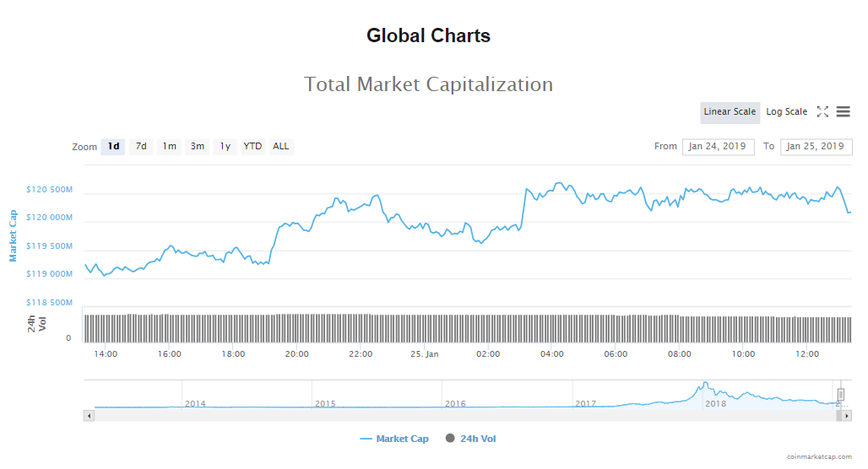Open the From date field
The width and height of the screenshot is (868, 469).
coord(718,147)
